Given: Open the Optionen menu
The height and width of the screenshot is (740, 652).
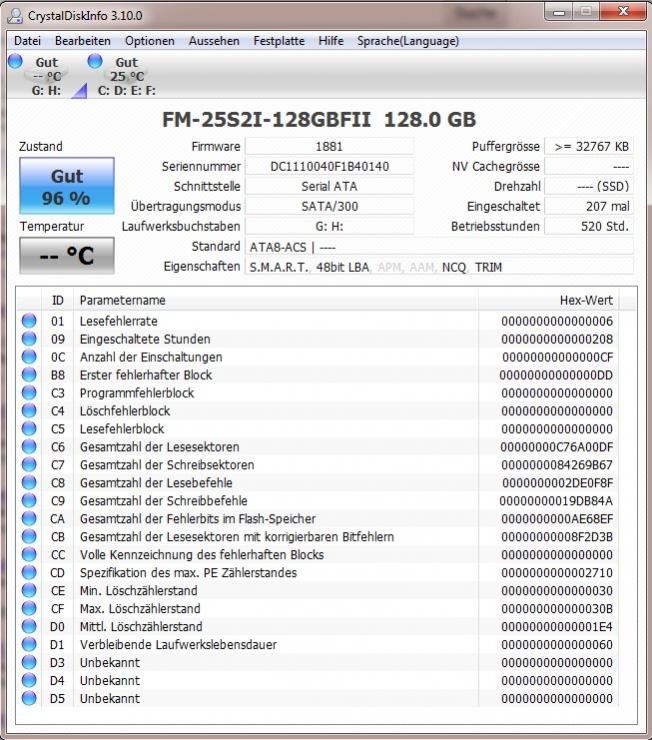Looking at the screenshot, I should pos(150,41).
